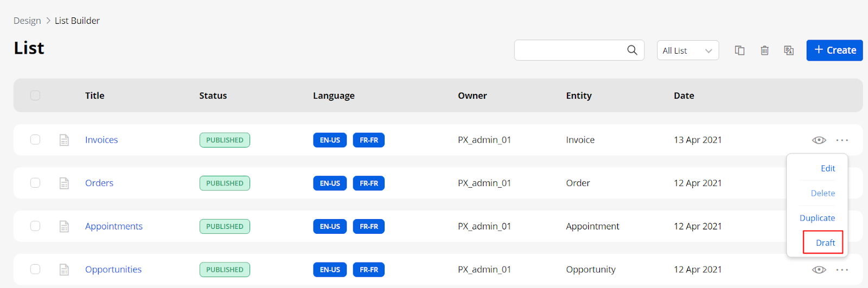
Task: Click the document icon beside Orders
Action: point(64,183)
